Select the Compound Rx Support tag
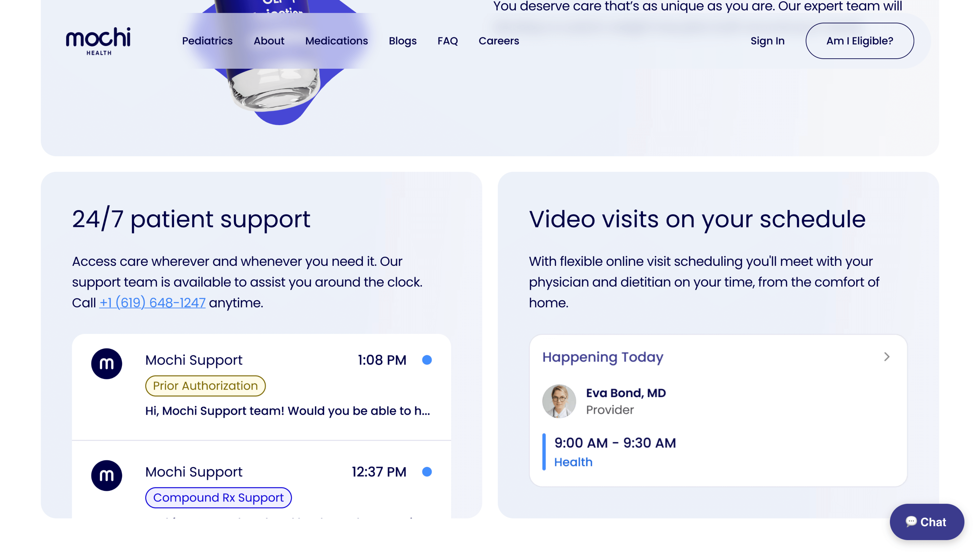Screen dimensions: 980x555 [218, 498]
